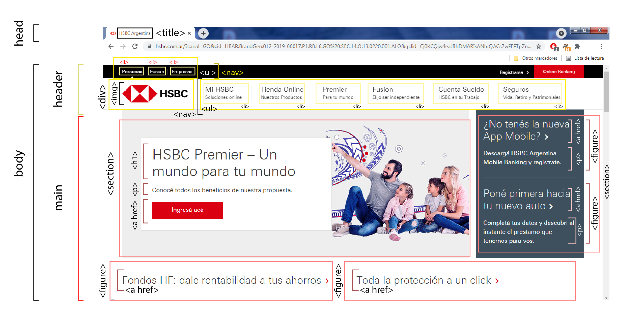Click the profile dropdown circle in title bar
This screenshot has height=326, width=644.
click(x=561, y=33)
